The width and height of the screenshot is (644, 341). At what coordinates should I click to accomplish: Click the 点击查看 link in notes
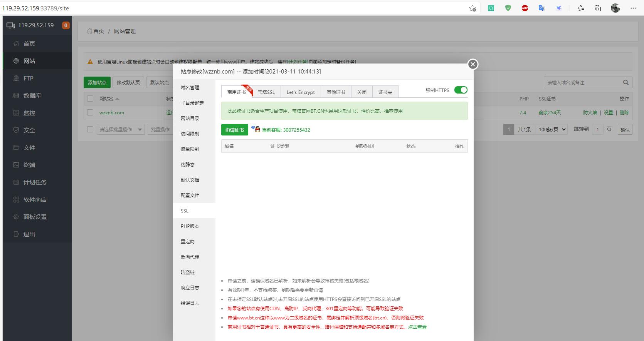pos(417,327)
